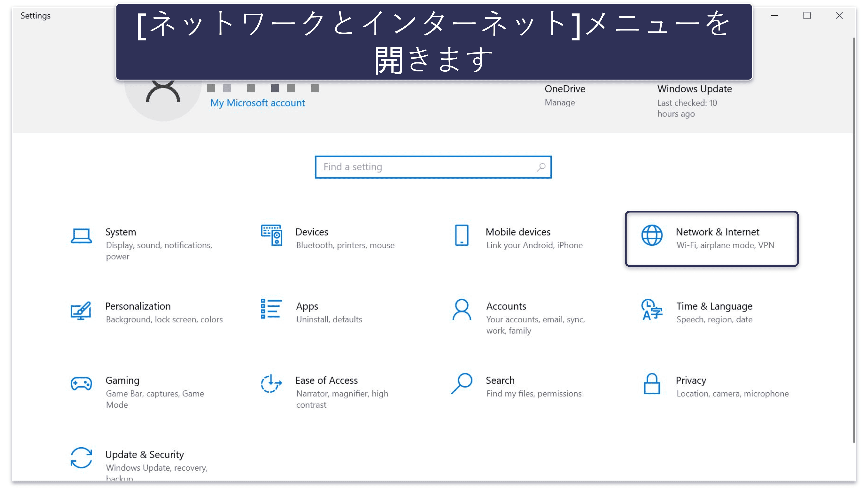Open the Update & Security arrows icon
The width and height of the screenshot is (868, 488).
81,458
